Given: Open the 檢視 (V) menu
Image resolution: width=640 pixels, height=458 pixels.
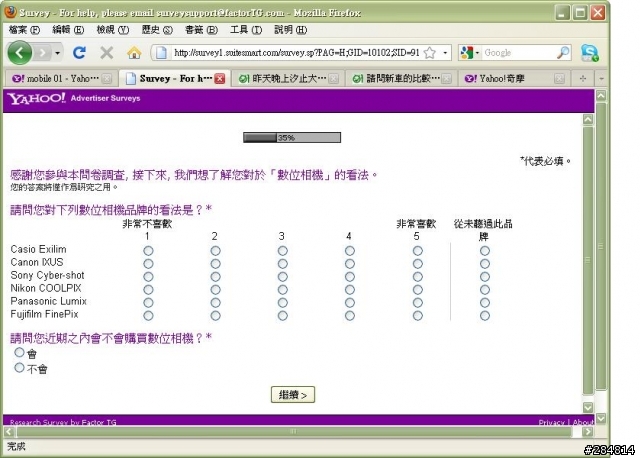Looking at the screenshot, I should coord(113,30).
